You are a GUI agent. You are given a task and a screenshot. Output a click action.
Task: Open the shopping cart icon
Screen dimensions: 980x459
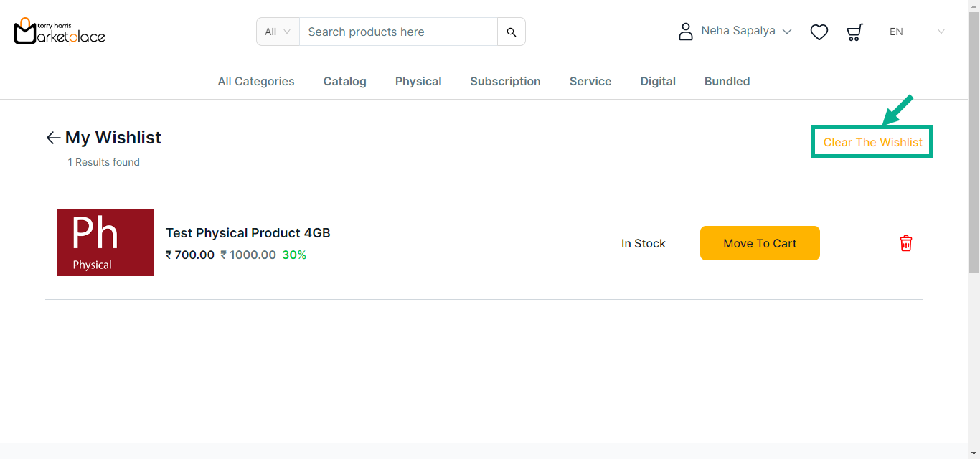(x=854, y=32)
